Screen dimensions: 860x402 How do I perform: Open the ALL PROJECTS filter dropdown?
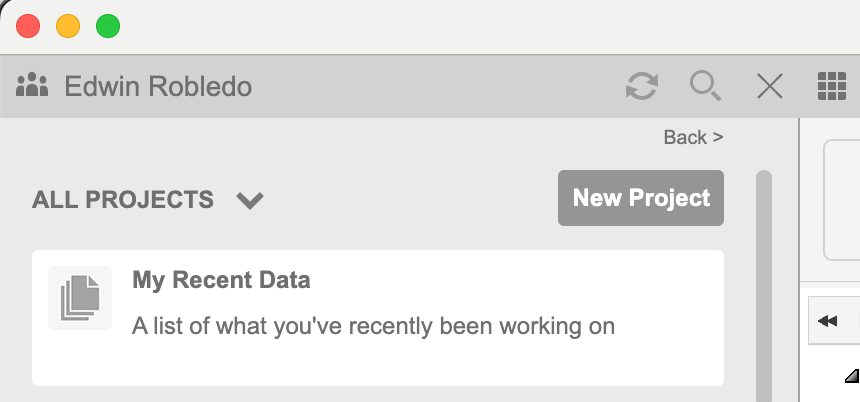click(123, 200)
